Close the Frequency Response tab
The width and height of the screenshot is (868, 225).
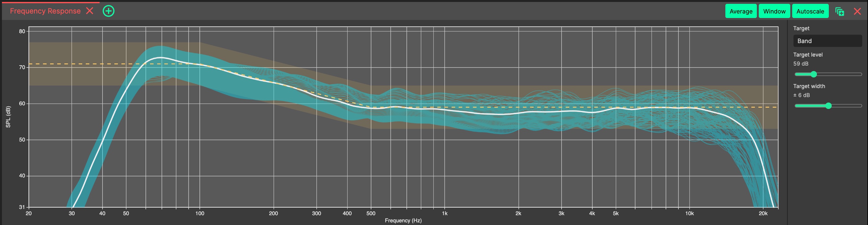90,11
